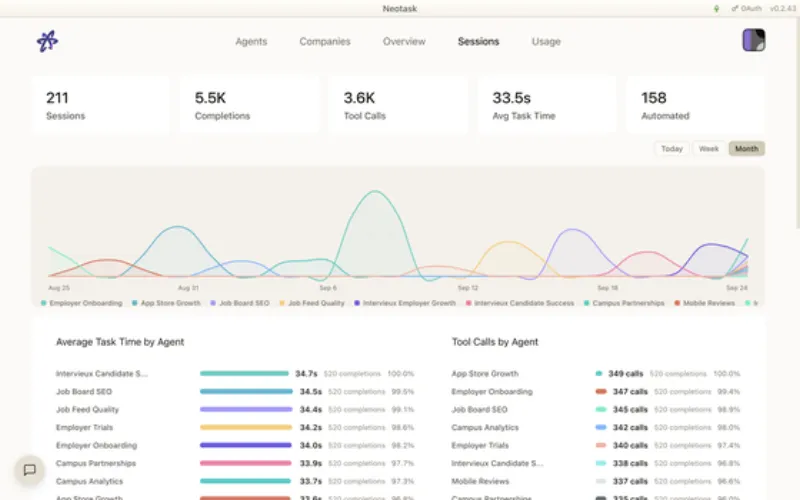Click the 211 Sessions stat card
800x500 pixels.
(x=101, y=106)
